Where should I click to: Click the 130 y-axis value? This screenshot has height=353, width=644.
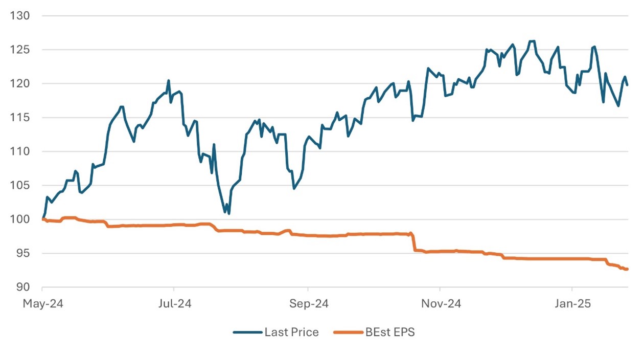[x=20, y=16]
